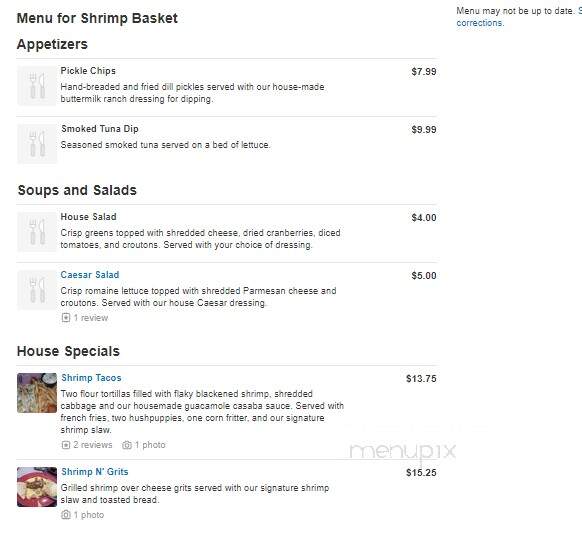Screen dimensions: 582x534
Task: Open the Caesar Salad item link
Action: 90,275
